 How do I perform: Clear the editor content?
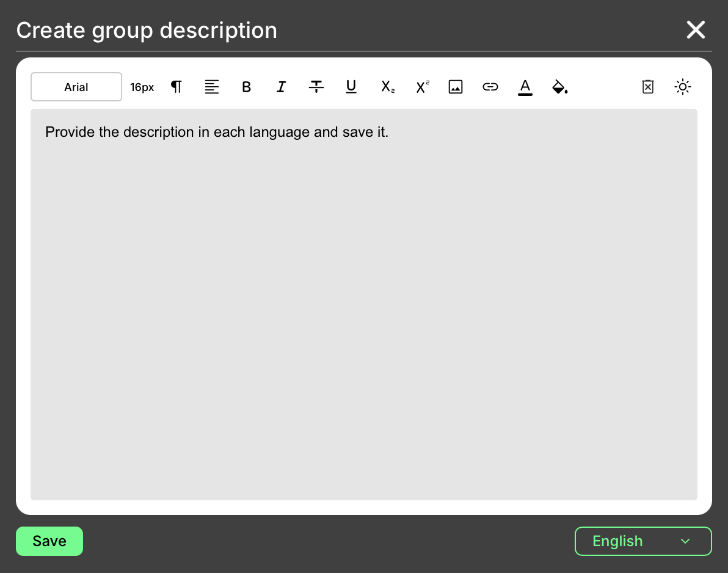pyautogui.click(x=647, y=87)
